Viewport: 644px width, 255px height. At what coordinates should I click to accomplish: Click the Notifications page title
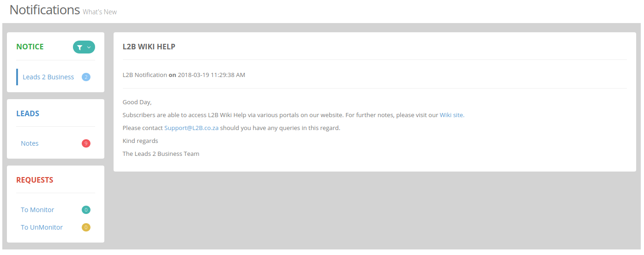click(x=45, y=10)
